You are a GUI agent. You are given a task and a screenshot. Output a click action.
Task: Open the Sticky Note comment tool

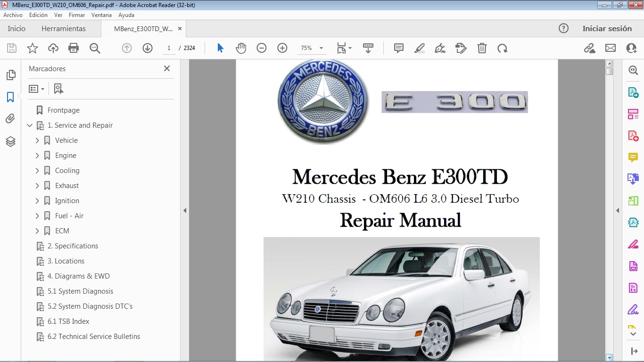[398, 48]
